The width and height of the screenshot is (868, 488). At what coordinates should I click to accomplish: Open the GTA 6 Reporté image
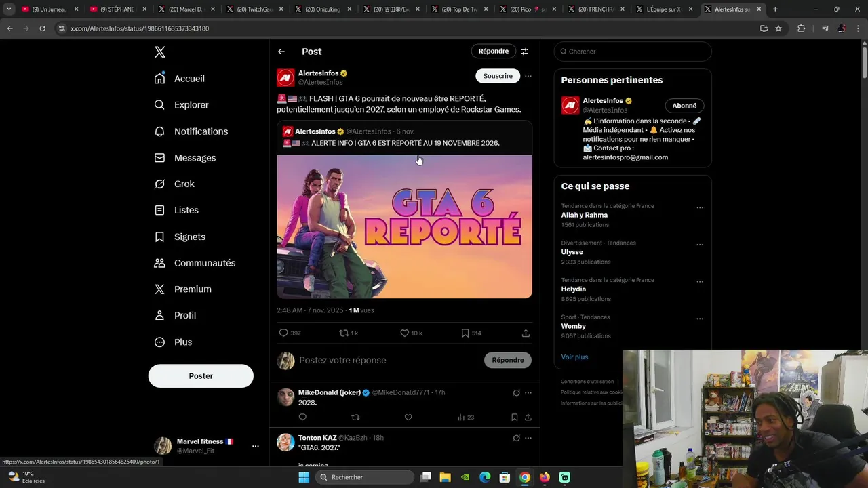[404, 226]
